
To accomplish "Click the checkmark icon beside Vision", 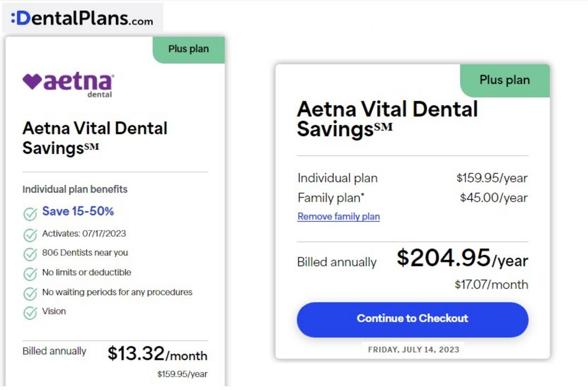I will coord(30,313).
